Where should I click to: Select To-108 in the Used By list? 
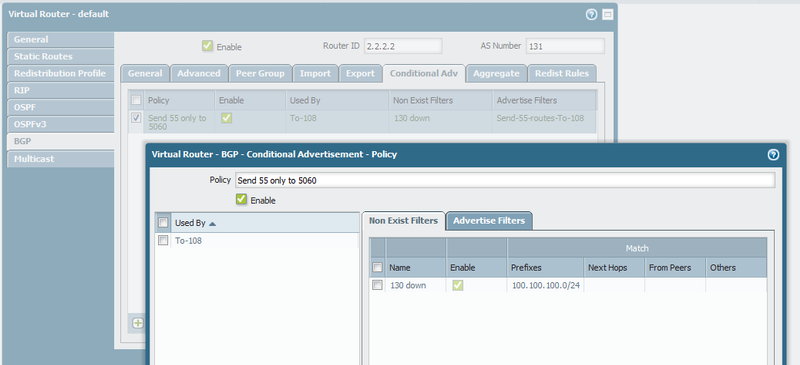[188, 240]
